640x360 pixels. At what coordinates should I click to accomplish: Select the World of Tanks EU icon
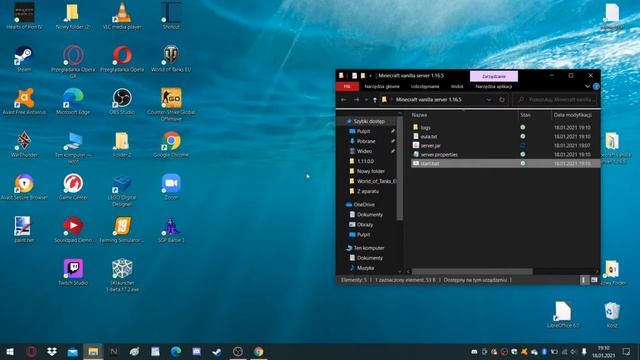click(171, 58)
